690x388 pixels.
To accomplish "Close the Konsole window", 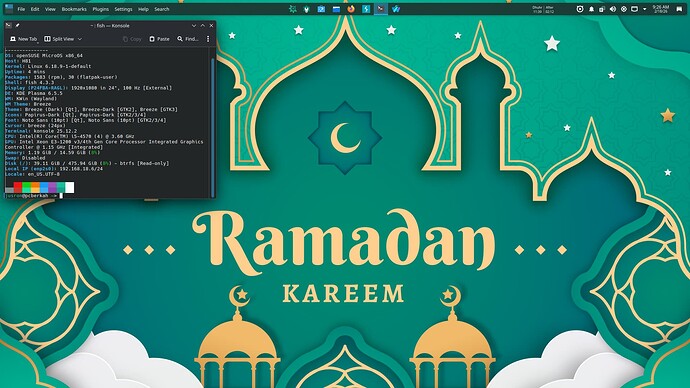I will 211,26.
